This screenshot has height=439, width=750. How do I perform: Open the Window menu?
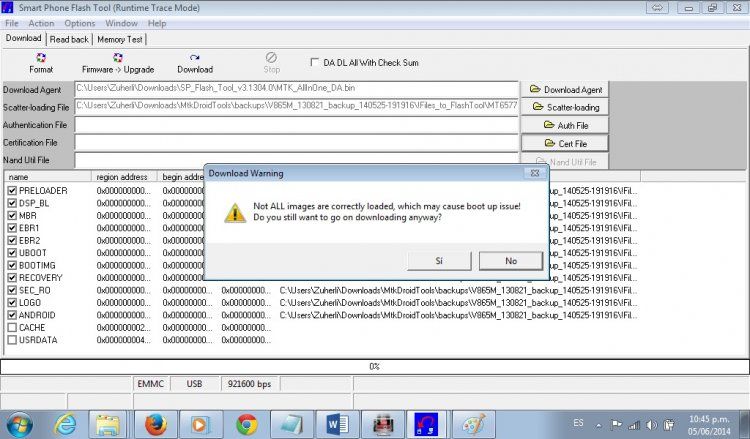pos(121,23)
